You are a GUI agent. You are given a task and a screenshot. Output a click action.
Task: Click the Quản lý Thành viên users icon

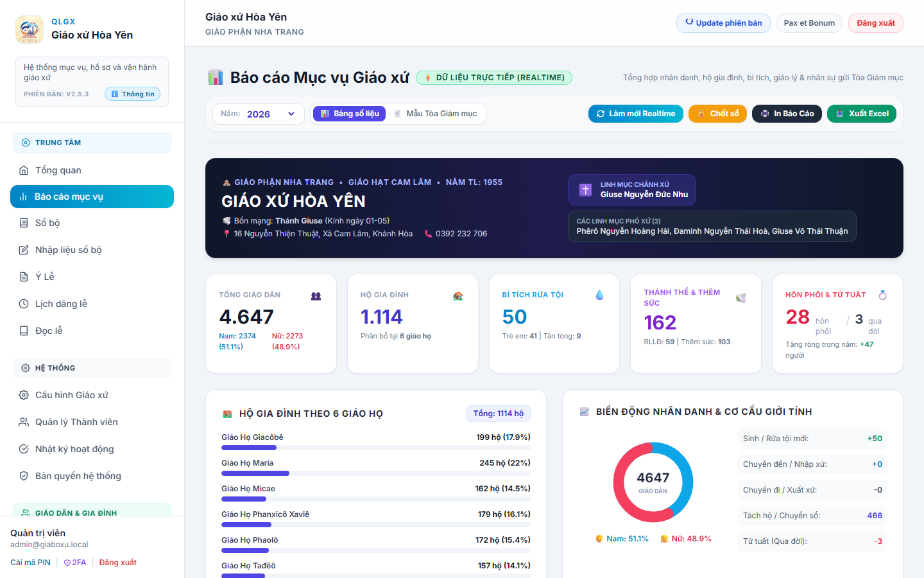point(24,422)
